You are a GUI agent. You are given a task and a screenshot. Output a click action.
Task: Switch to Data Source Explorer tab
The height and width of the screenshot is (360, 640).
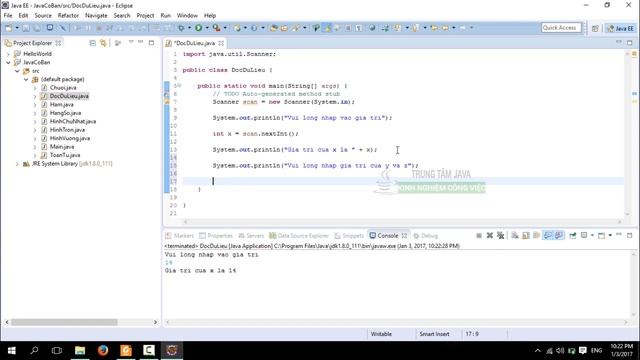pos(299,236)
